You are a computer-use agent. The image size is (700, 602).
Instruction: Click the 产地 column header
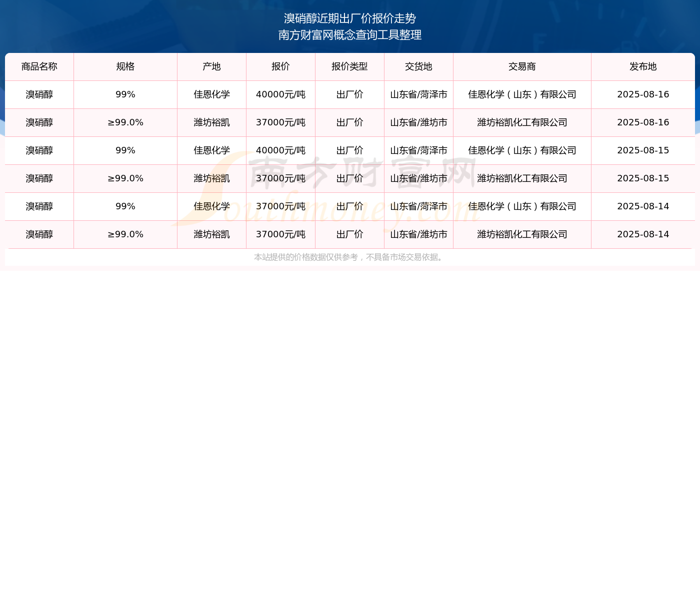tap(212, 67)
